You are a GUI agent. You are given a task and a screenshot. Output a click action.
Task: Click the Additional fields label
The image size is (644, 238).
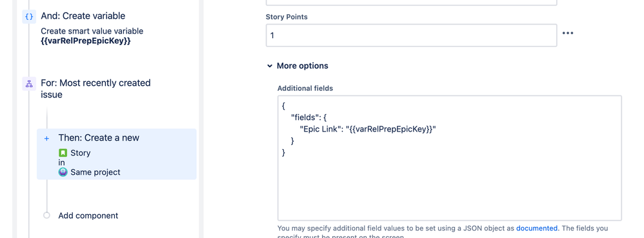(305, 88)
